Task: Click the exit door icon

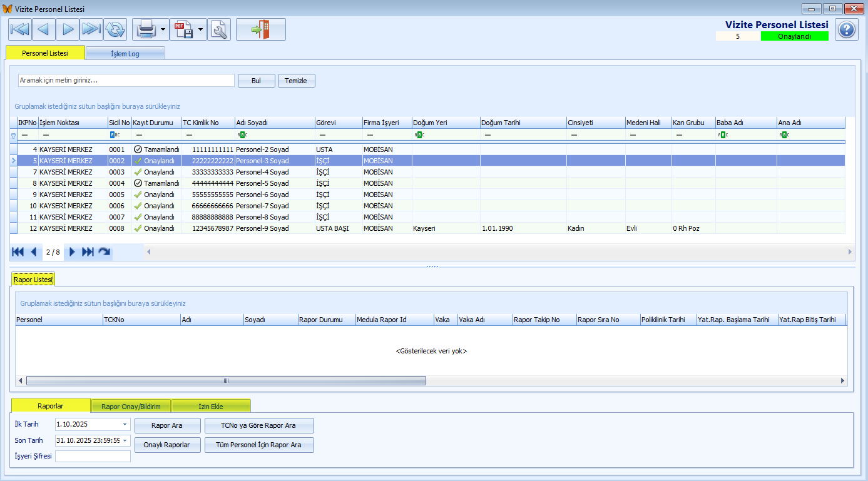Action: click(260, 29)
